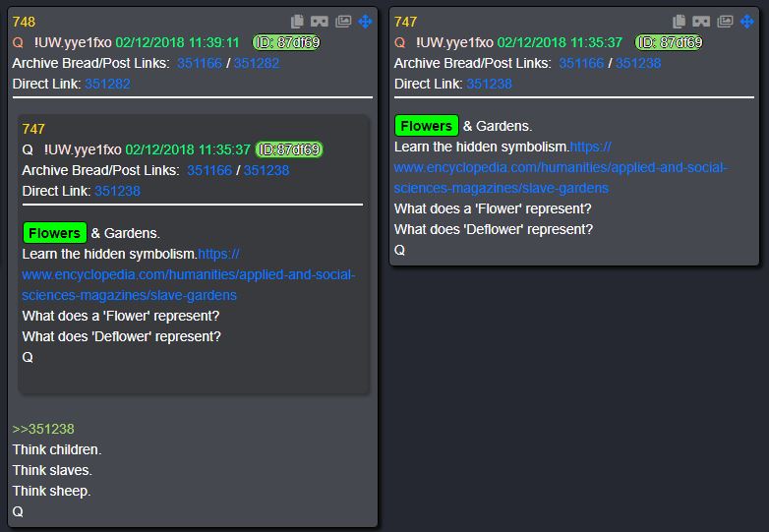Open the image gallery icon on post 747 card

tap(726, 22)
